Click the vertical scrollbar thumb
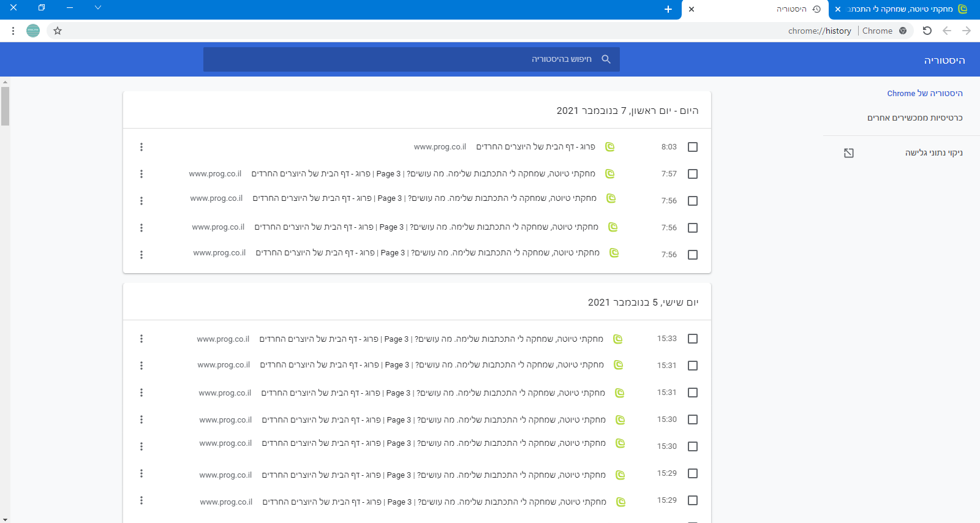Viewport: 980px width, 523px height. (x=5, y=106)
